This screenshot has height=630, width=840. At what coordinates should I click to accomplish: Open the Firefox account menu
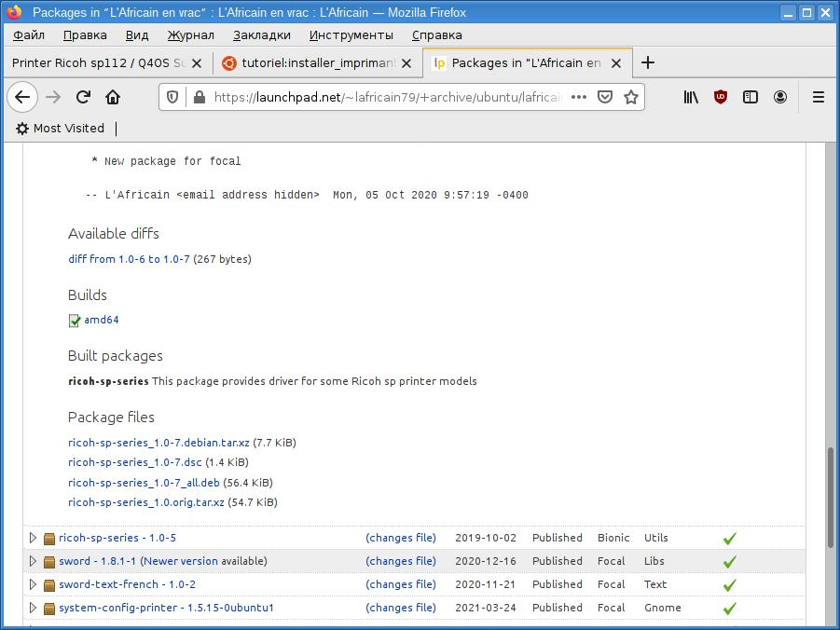(780, 97)
